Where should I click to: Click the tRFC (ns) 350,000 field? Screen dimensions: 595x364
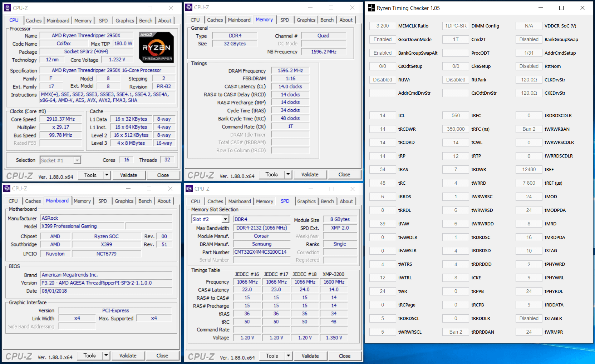[x=456, y=129]
